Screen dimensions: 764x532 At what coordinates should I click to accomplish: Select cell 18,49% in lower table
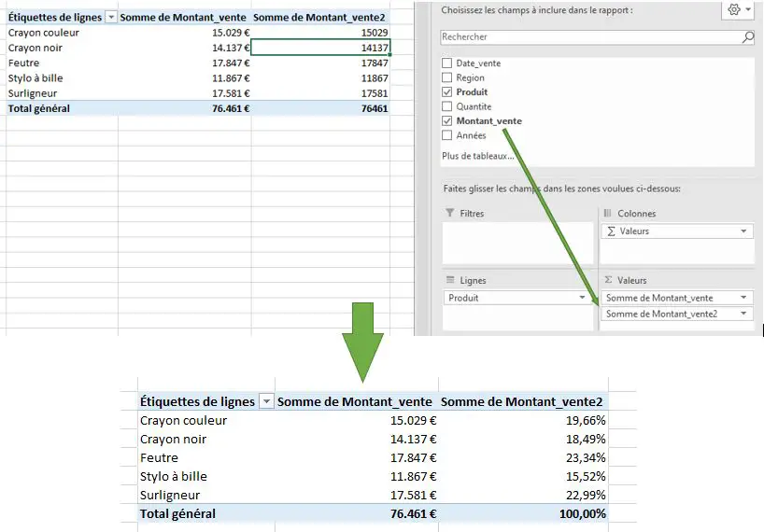pyautogui.click(x=523, y=439)
